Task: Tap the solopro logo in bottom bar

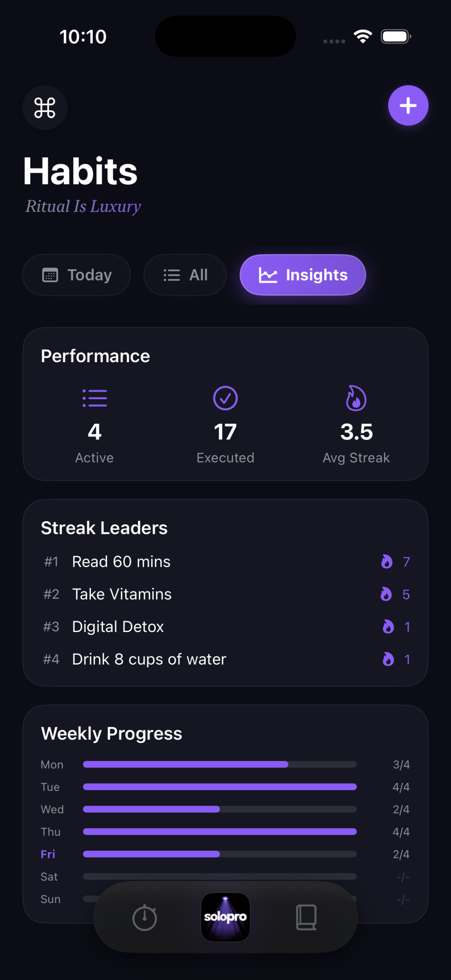Action: pos(225,917)
